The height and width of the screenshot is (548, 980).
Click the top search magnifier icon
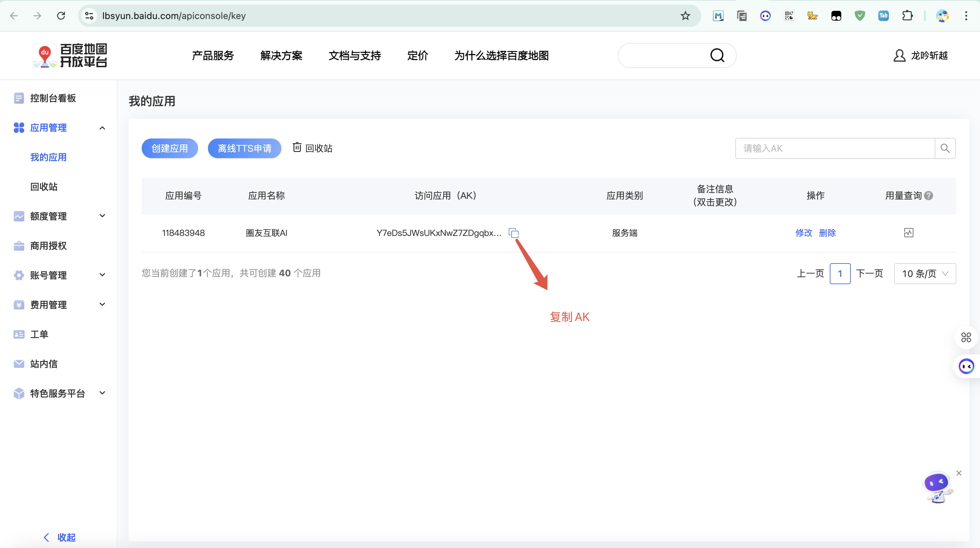(717, 55)
